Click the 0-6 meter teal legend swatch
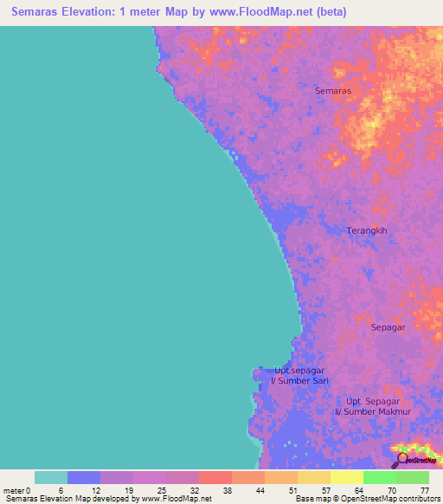The image size is (443, 504). (51, 478)
